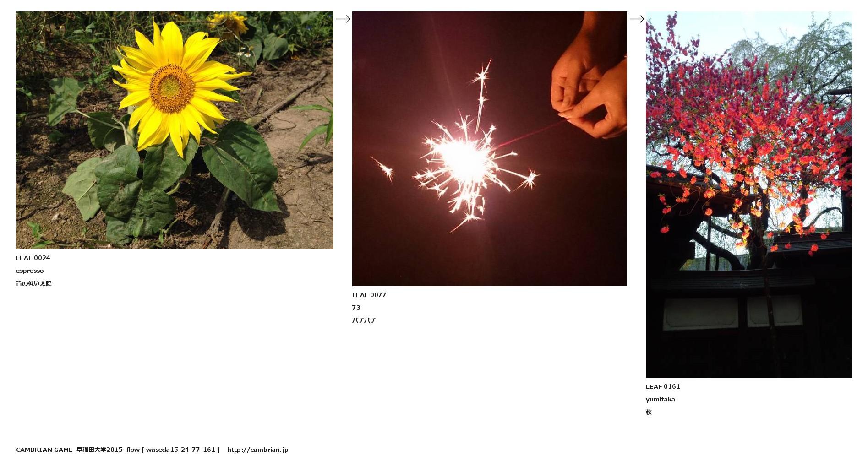Click the CAMBRIAN GAME footer title
This screenshot has height=461, width=868.
pos(44,450)
